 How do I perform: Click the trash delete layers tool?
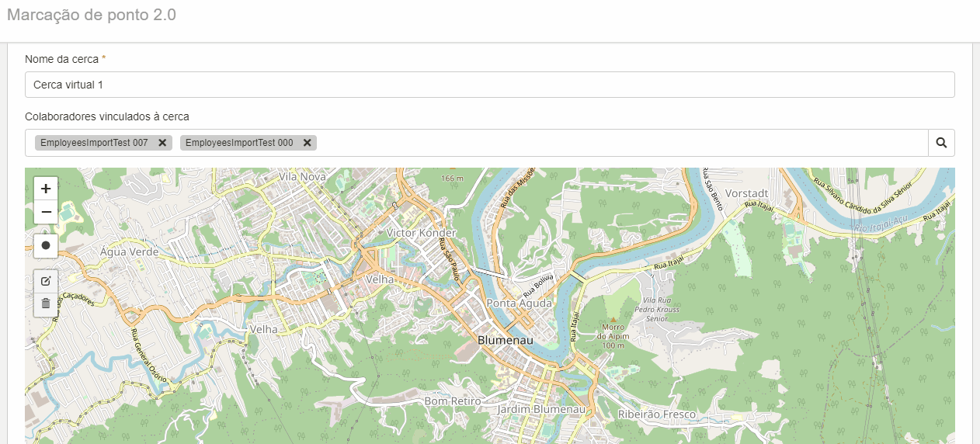[x=46, y=304]
